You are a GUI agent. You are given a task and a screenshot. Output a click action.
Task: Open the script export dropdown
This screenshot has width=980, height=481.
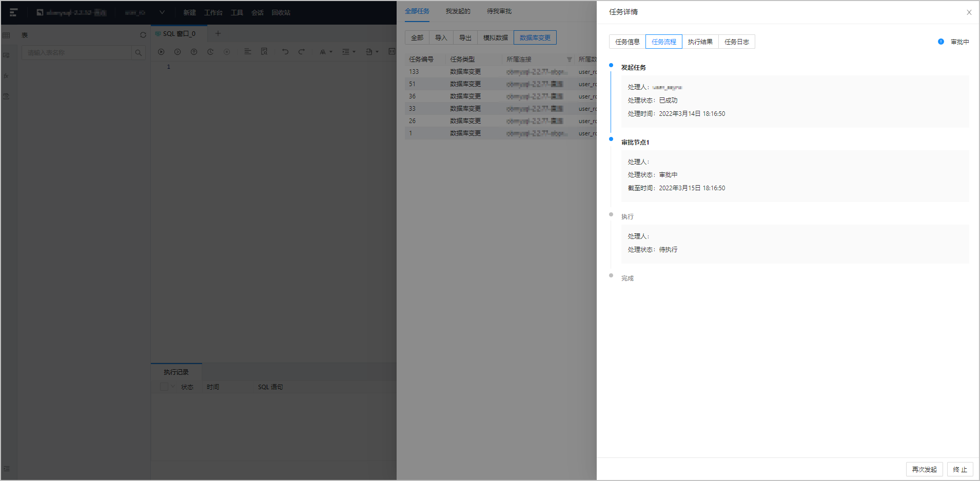tap(372, 52)
